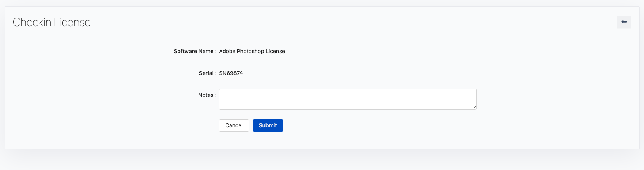Click the Adobe Photoshop License text

click(252, 51)
